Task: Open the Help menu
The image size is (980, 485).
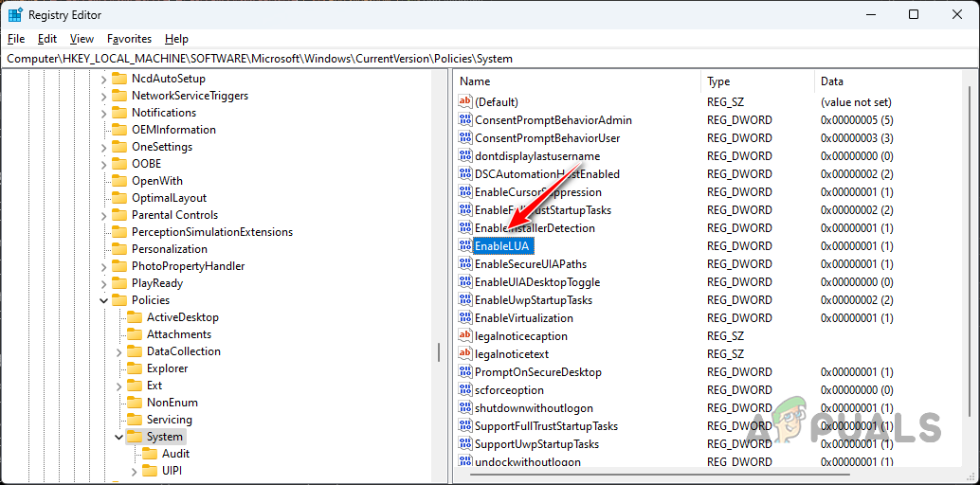Action: click(x=177, y=39)
